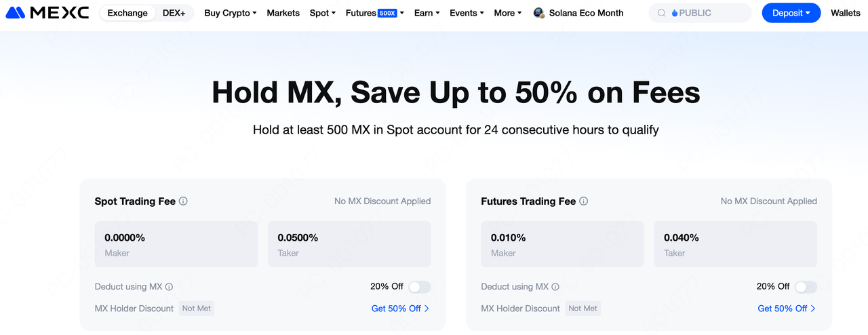Open the Markets page
This screenshot has height=335, width=868.
point(283,13)
